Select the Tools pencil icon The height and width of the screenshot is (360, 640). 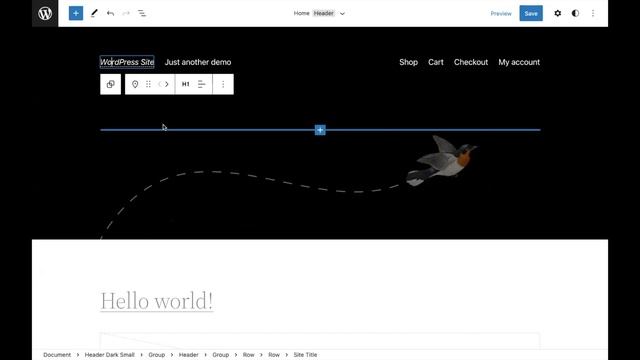[94, 13]
